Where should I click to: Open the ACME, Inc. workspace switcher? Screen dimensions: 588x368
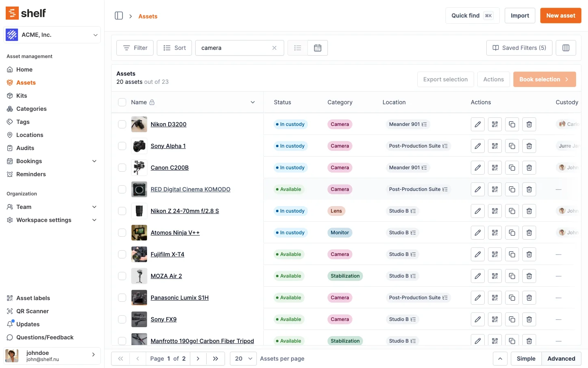(52, 35)
